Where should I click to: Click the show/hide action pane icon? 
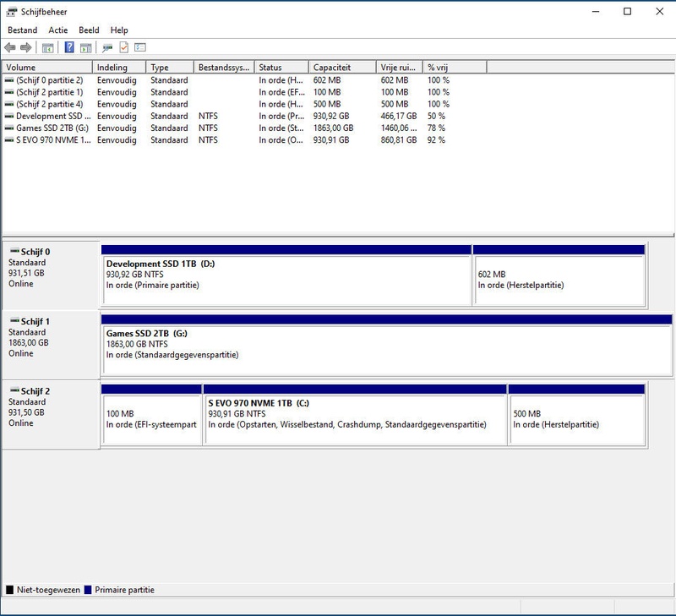tap(85, 48)
